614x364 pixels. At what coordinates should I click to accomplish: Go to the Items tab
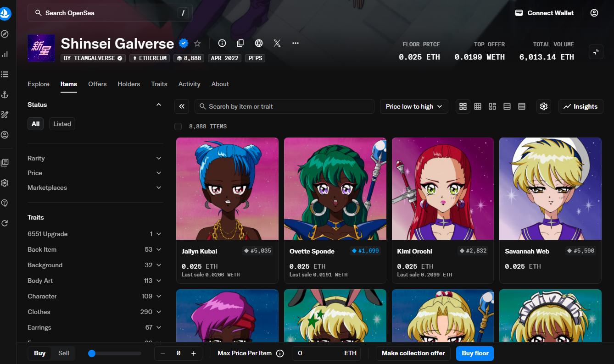[x=69, y=84]
